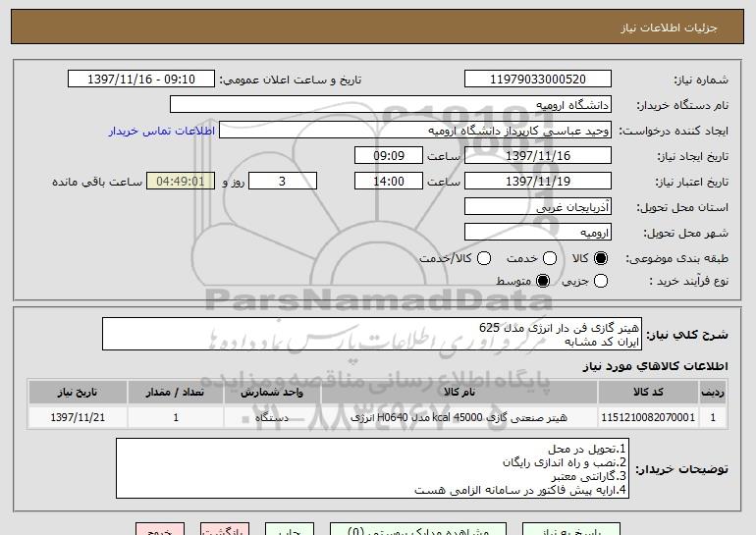Click the نام کالا column header

459,393
